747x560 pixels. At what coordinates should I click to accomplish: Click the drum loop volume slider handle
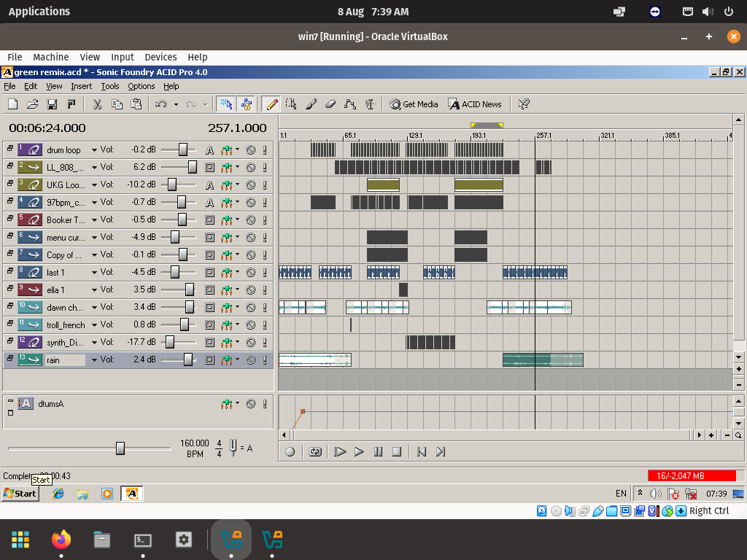pyautogui.click(x=183, y=150)
